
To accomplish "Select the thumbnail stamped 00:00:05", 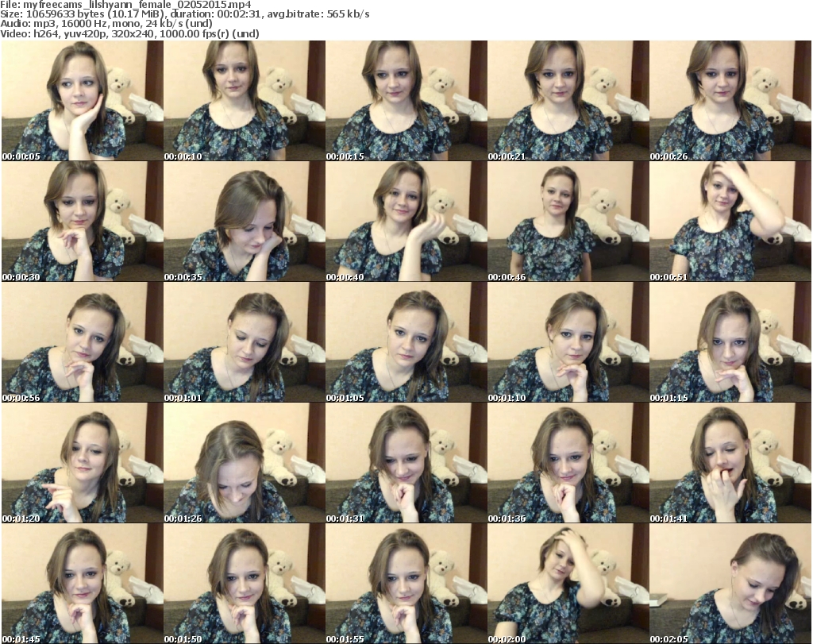I will 82,101.
